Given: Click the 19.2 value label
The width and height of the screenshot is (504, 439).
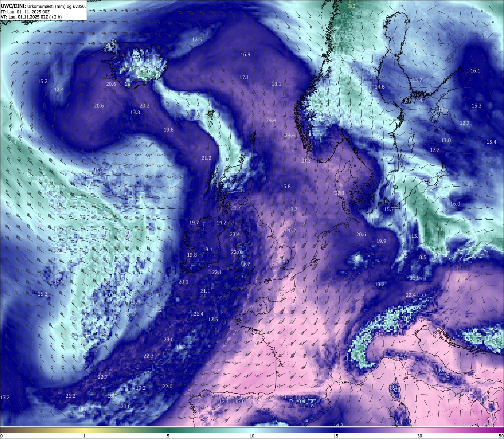Looking at the screenshot, I should pos(141,388).
